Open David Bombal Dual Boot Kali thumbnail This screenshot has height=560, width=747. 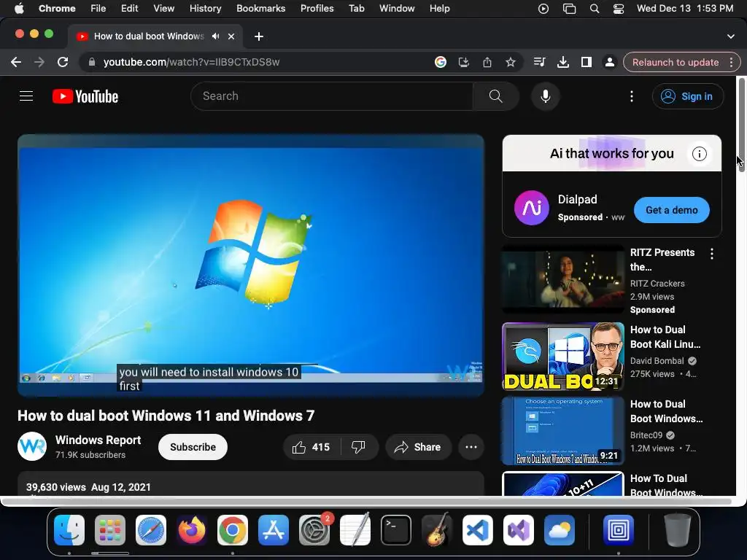tap(563, 357)
